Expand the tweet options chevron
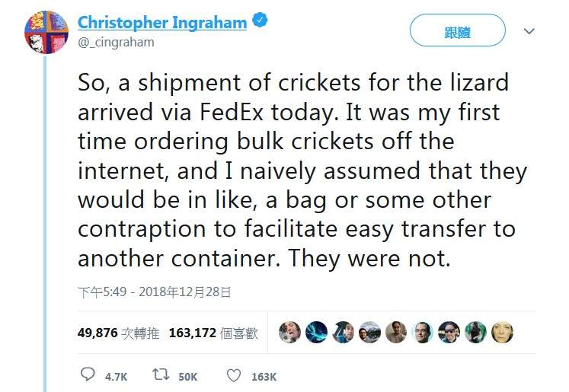569x392 pixels. tap(529, 31)
